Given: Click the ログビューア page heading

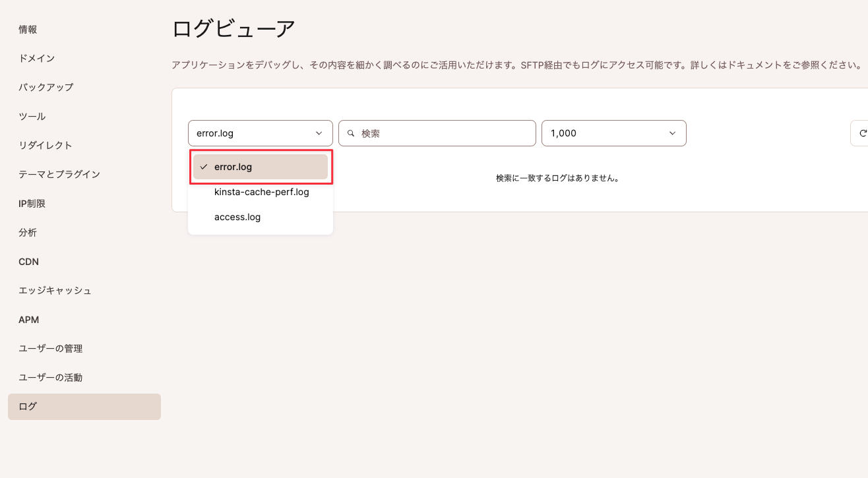Looking at the screenshot, I should tap(233, 29).
